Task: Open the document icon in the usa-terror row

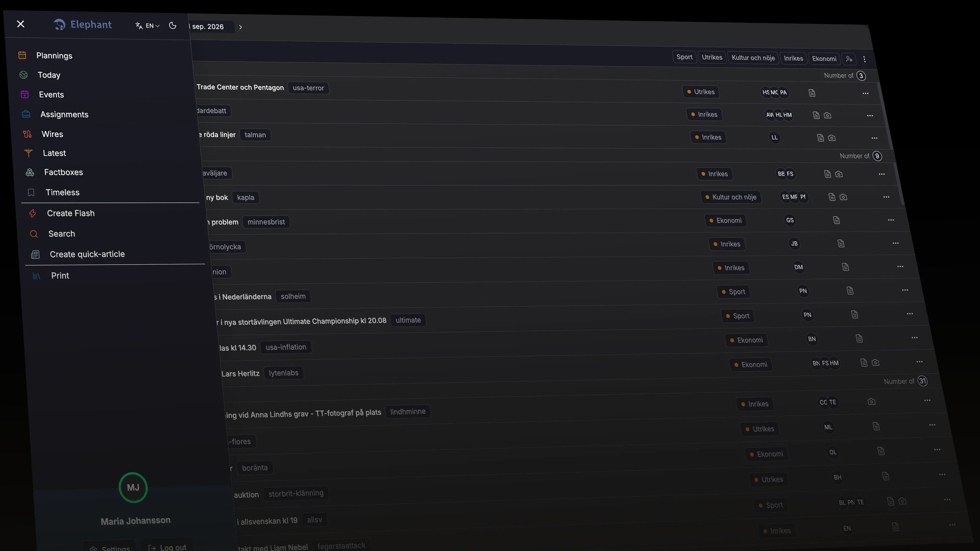Action: [x=812, y=93]
